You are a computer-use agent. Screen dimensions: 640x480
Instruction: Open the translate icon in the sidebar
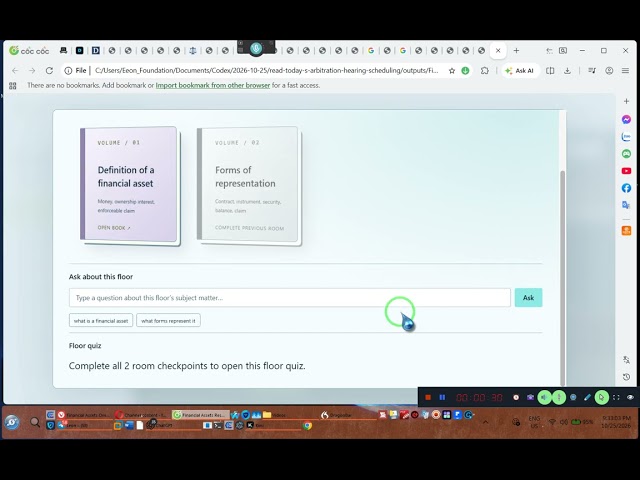626,205
